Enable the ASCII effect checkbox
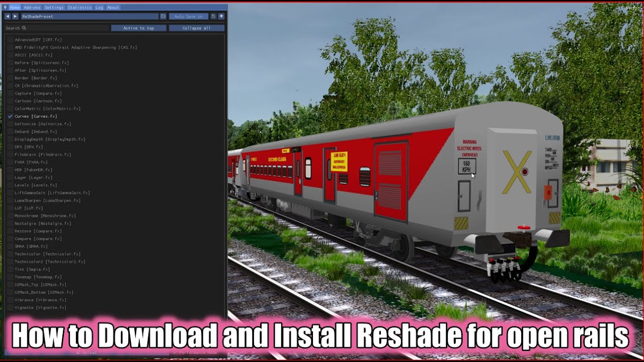This screenshot has height=362, width=644. (x=10, y=55)
